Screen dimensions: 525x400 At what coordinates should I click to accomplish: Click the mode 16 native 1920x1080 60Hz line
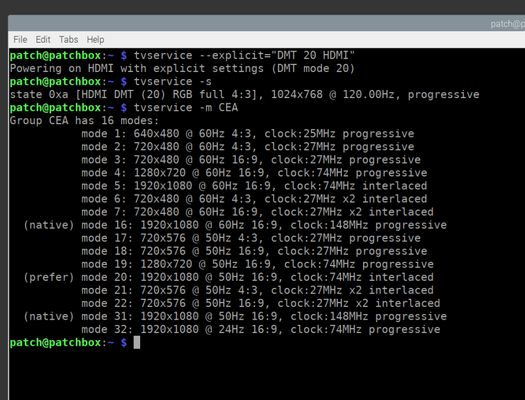235,225
